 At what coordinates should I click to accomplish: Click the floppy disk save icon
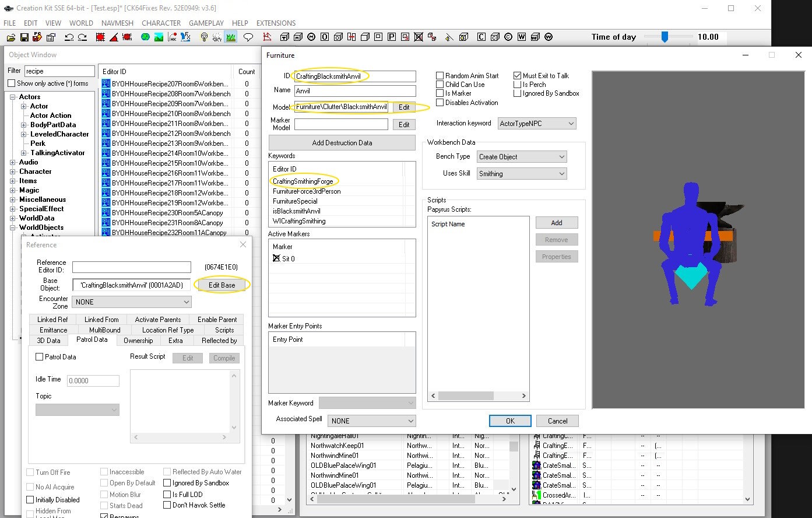24,37
